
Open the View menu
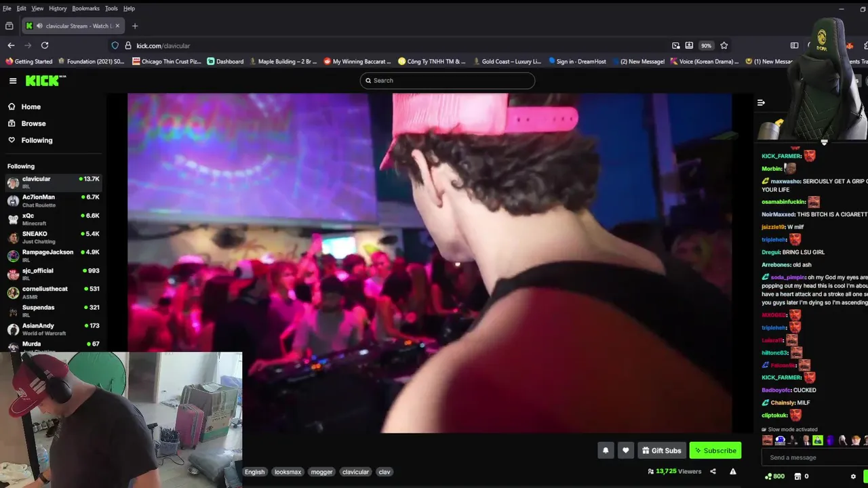tap(37, 8)
